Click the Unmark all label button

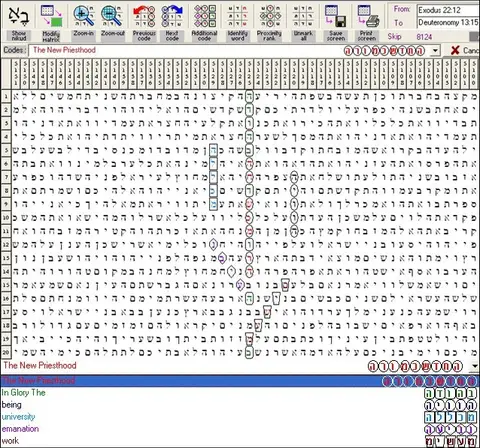pyautogui.click(x=303, y=36)
